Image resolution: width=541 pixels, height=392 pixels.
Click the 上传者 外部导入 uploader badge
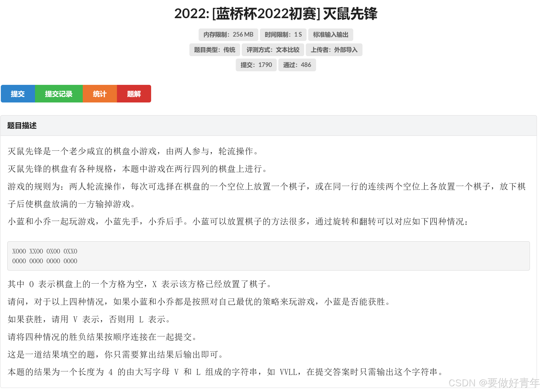[x=334, y=50]
